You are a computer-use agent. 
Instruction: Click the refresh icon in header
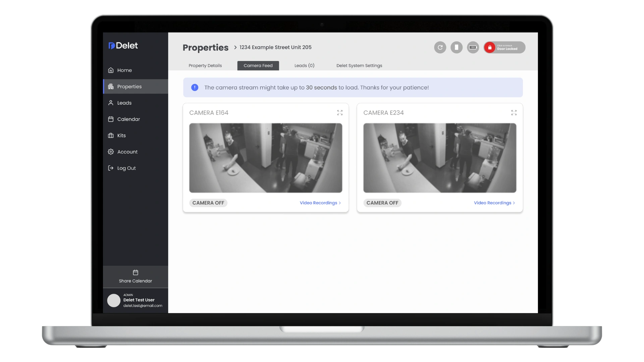point(440,47)
